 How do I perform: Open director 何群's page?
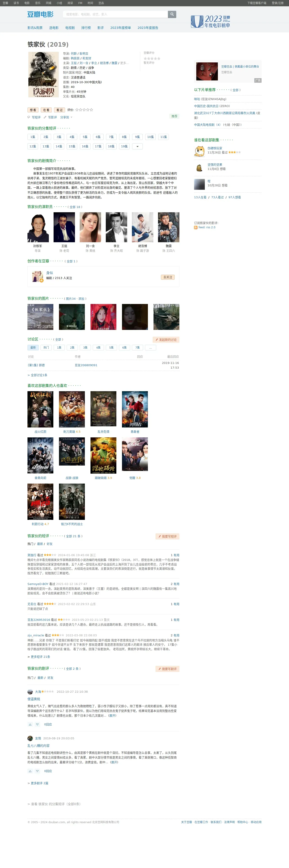tap(74, 54)
